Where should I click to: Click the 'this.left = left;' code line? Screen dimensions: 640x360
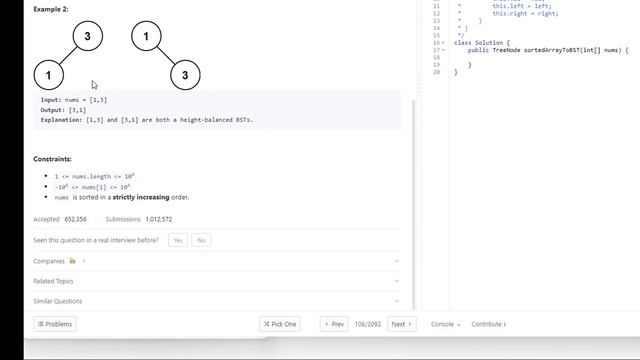[x=522, y=6]
